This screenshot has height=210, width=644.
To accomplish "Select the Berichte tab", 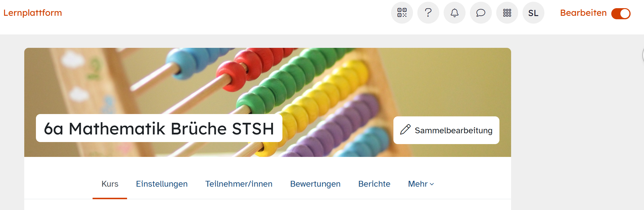I will coord(374,184).
